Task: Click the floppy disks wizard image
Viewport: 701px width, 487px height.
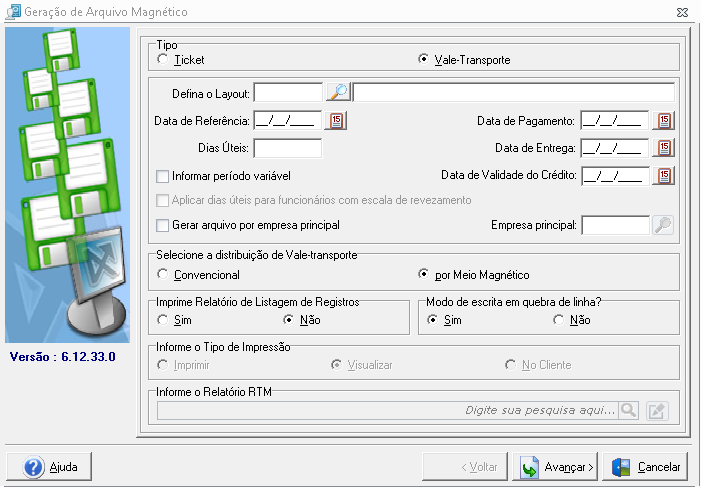Action: 67,185
